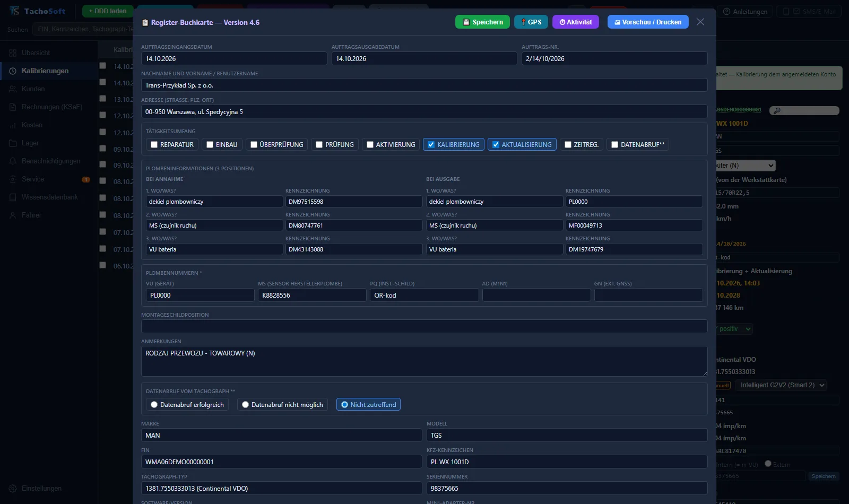
Task: Toggle the ÜBERPRÜFUNG checkbox
Action: click(254, 144)
